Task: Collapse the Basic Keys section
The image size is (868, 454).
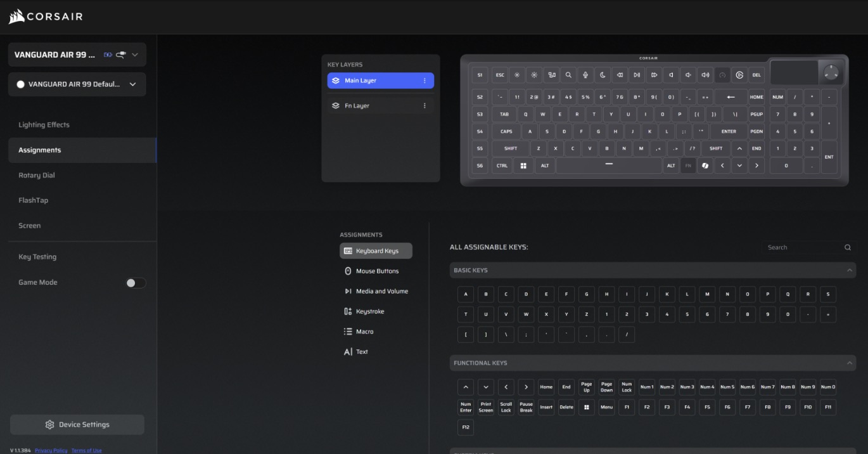Action: pos(849,271)
